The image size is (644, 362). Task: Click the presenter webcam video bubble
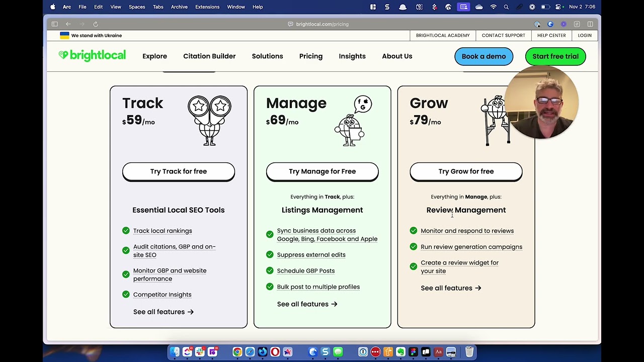[x=541, y=103]
